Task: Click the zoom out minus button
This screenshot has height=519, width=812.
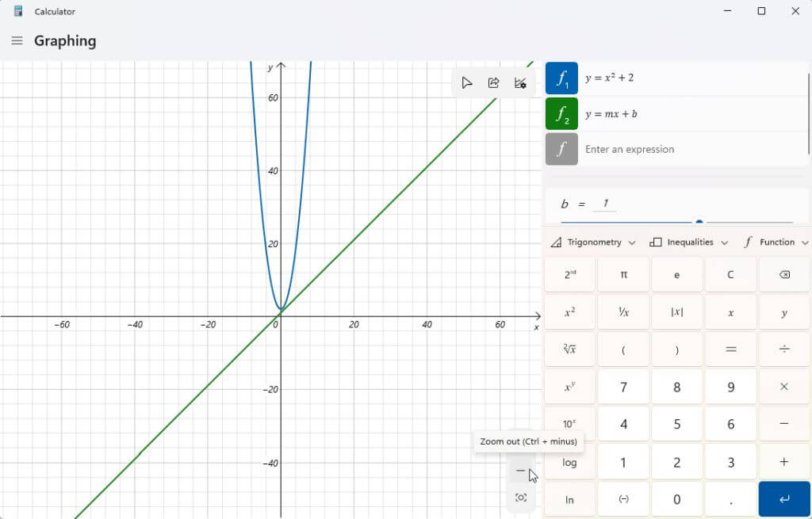Action: point(520,471)
